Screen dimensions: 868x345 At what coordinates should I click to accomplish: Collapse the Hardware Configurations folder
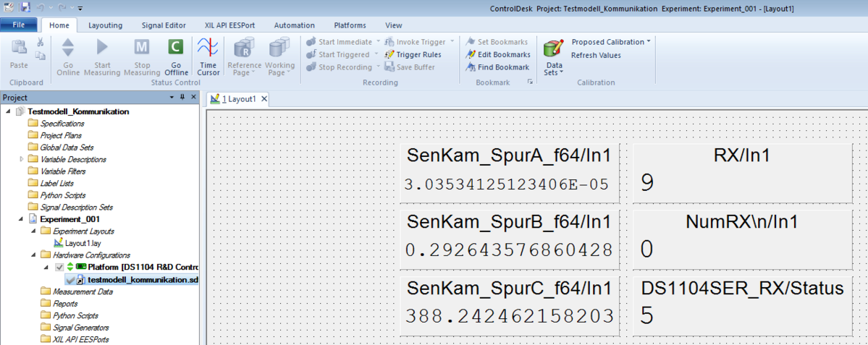33,255
